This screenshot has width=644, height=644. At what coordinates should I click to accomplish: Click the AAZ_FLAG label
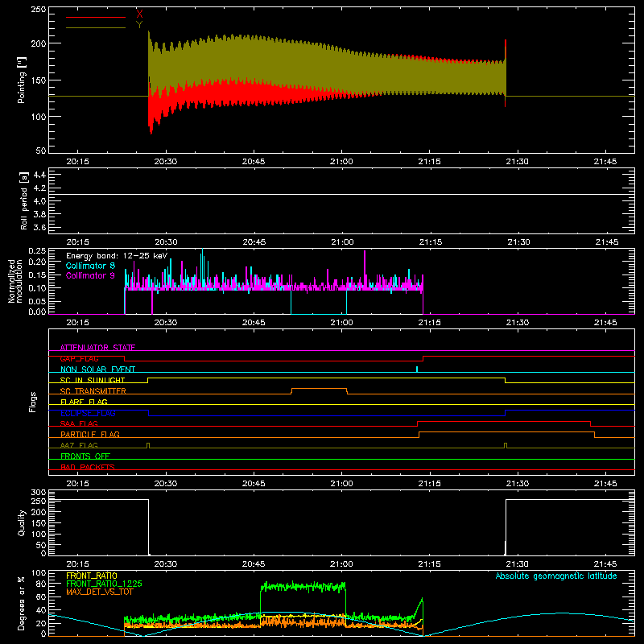click(x=79, y=445)
